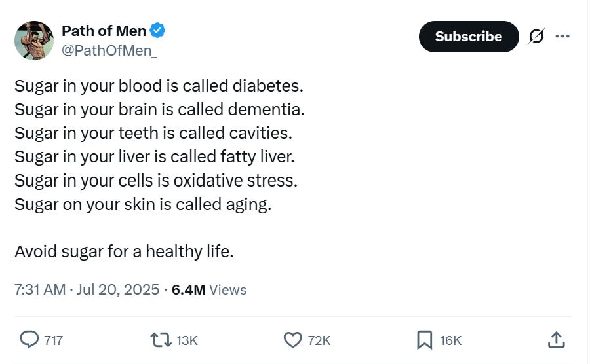
Task: Click the blue verified checkmark badge
Action: coord(157,31)
